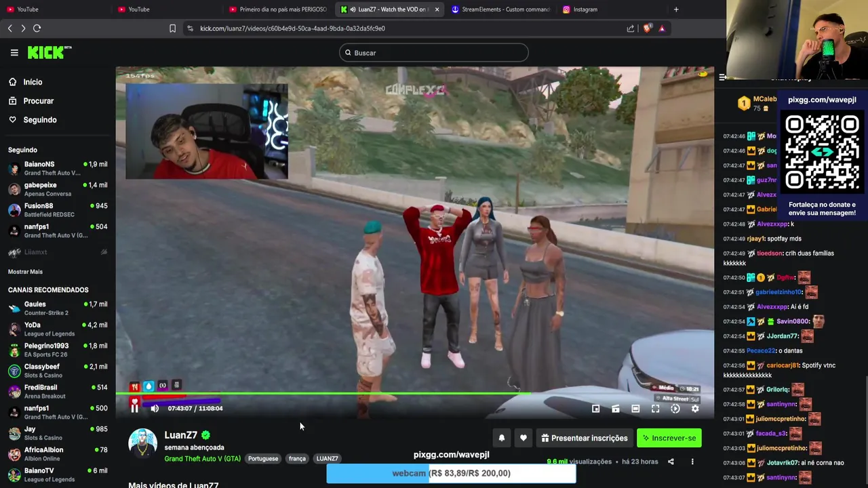This screenshot has height=488, width=868.
Task: Open the browser share page icon
Action: click(631, 28)
